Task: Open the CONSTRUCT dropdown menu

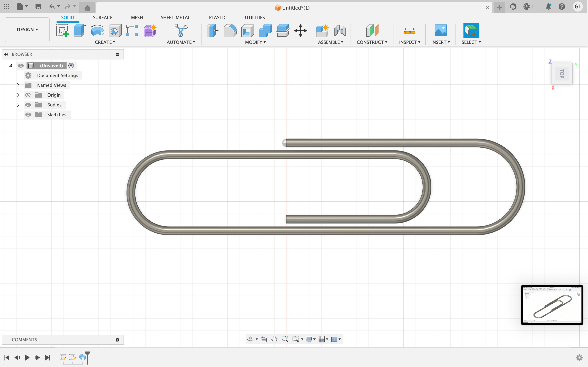Action: pos(372,42)
